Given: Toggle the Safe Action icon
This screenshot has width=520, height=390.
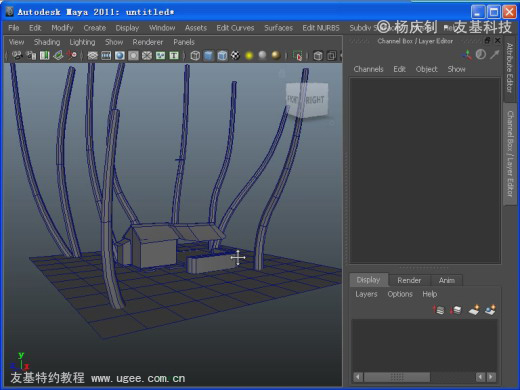Looking at the screenshot, I should click(x=161, y=55).
